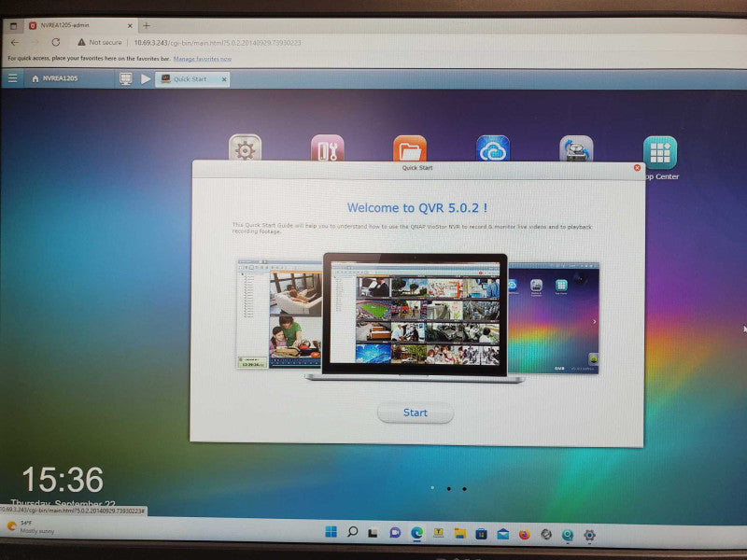Screen dimensions: 747x560
Task: Close the Quick Start dialog with red X
Action: click(x=637, y=168)
